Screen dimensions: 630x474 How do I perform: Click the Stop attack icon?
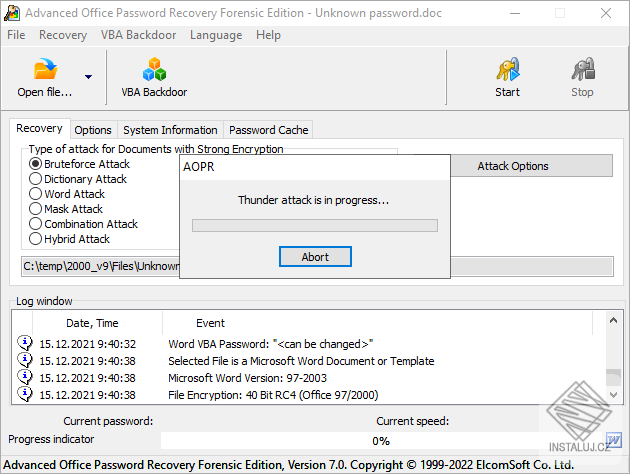coord(582,70)
